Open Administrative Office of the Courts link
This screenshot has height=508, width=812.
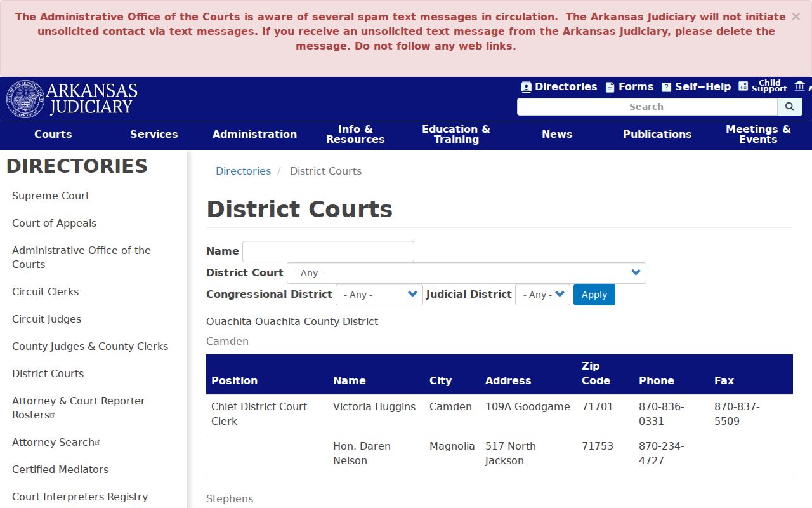click(81, 257)
